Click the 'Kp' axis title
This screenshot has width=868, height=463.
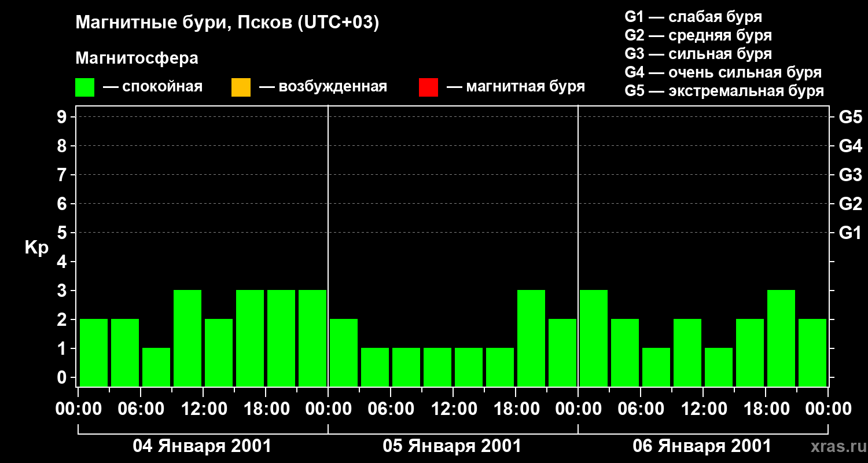pyautogui.click(x=37, y=248)
